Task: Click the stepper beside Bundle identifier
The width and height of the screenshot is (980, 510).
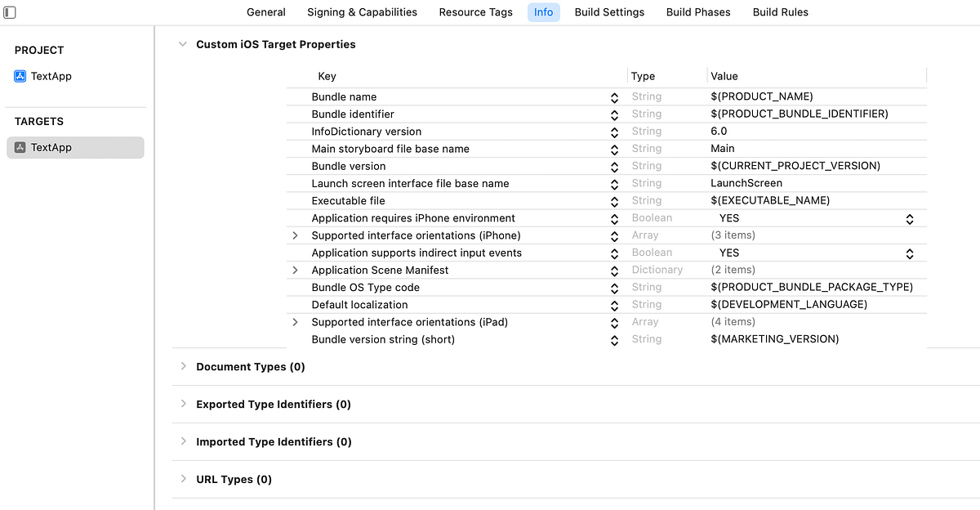Action: 614,114
